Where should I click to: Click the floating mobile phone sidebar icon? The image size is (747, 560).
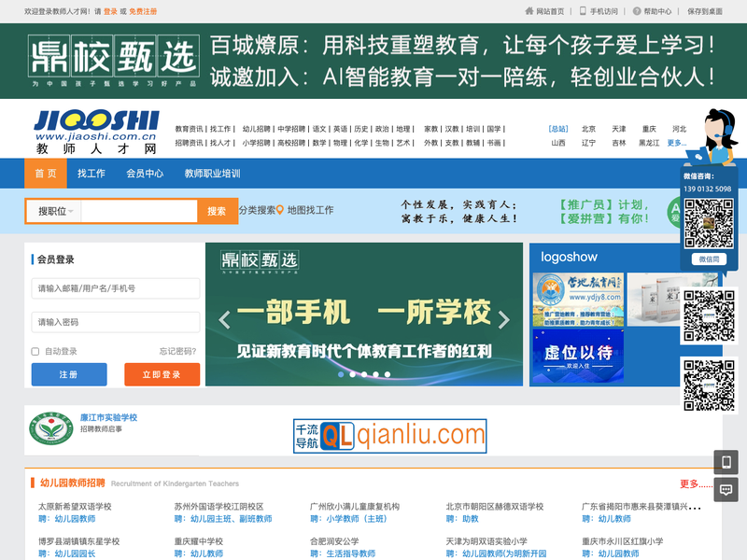[x=726, y=462]
